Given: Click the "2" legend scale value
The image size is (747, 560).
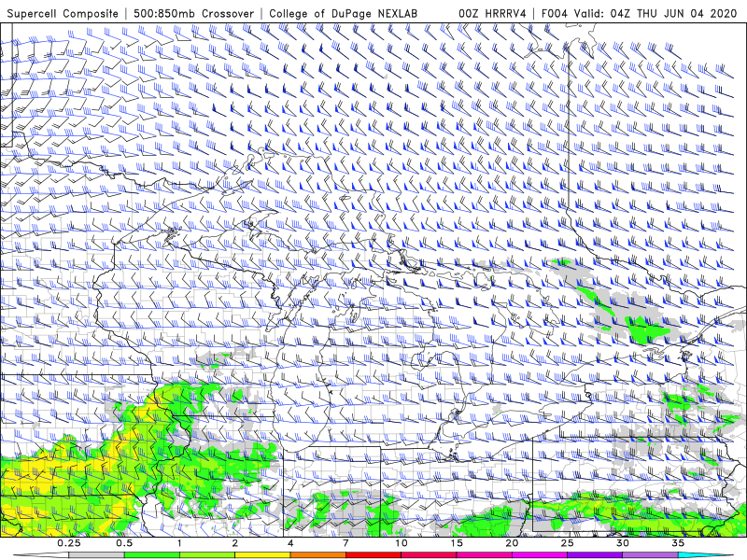Looking at the screenshot, I should pyautogui.click(x=235, y=543).
